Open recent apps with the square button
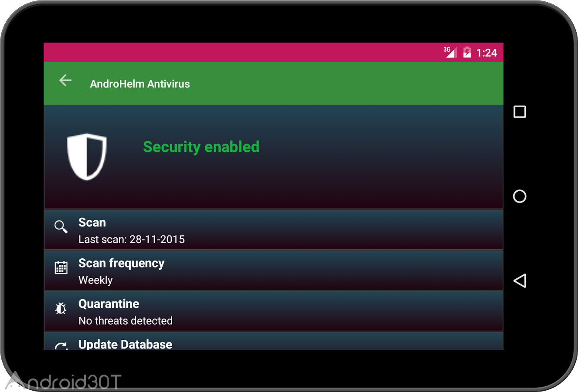Image resolution: width=578 pixels, height=392 pixels. [x=520, y=112]
